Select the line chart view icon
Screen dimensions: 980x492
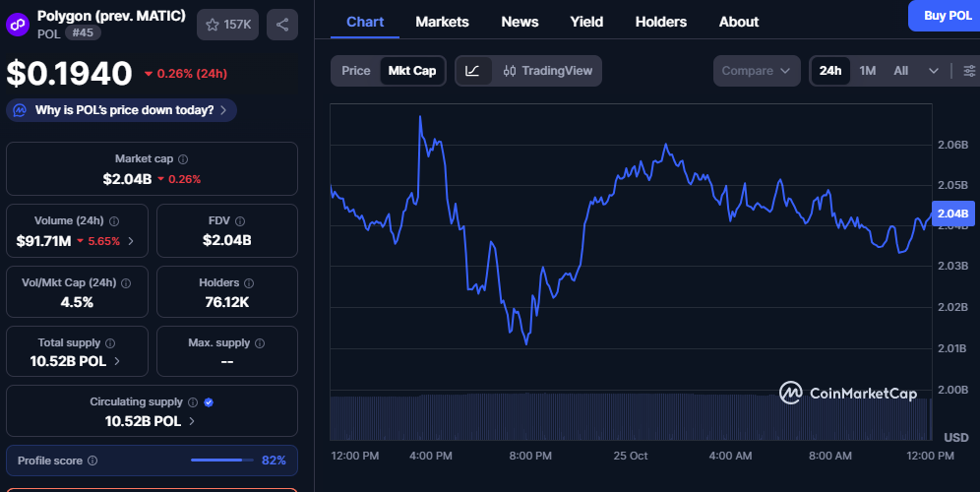point(473,71)
